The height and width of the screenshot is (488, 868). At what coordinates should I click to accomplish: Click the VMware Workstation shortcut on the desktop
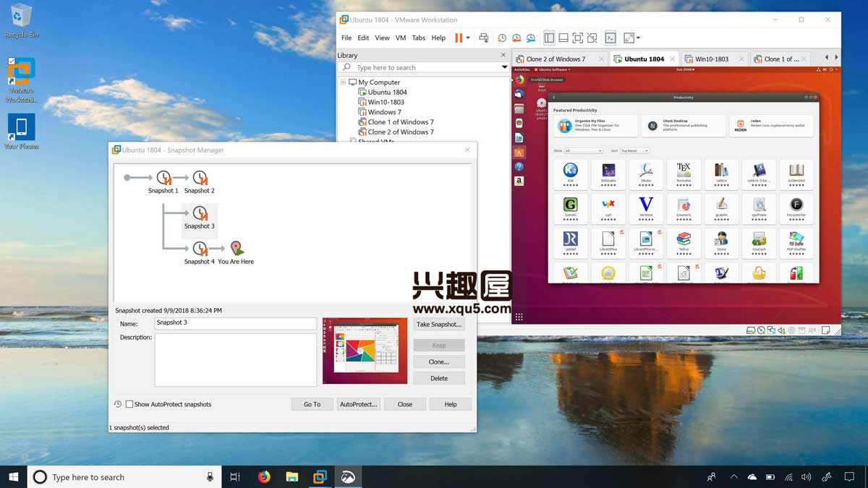(x=22, y=80)
